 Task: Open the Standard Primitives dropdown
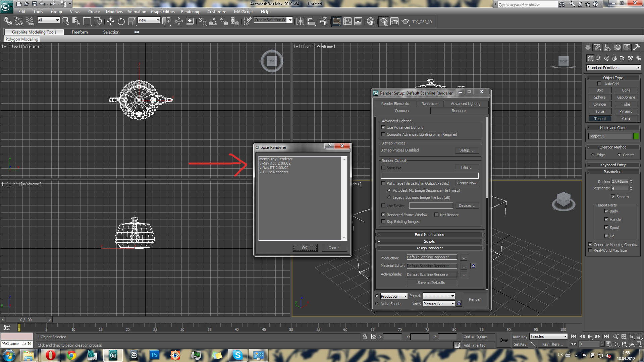(613, 68)
